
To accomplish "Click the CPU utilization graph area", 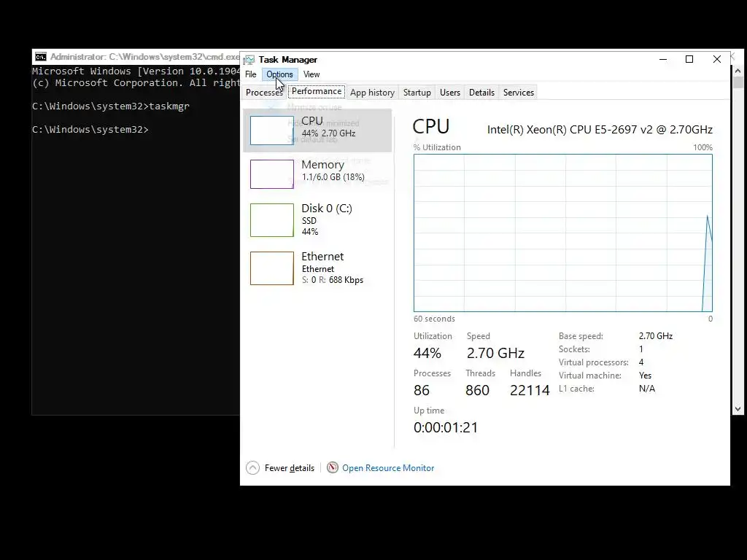I will coord(563,233).
